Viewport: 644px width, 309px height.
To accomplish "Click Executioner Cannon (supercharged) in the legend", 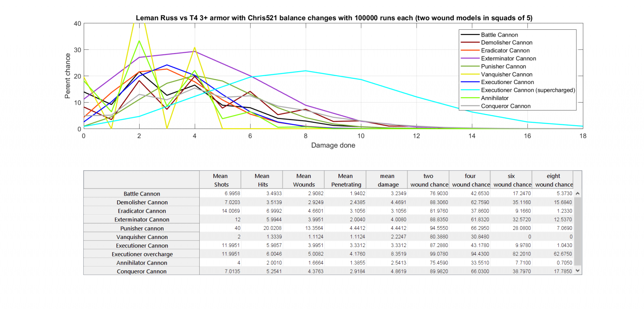I will coord(528,90).
